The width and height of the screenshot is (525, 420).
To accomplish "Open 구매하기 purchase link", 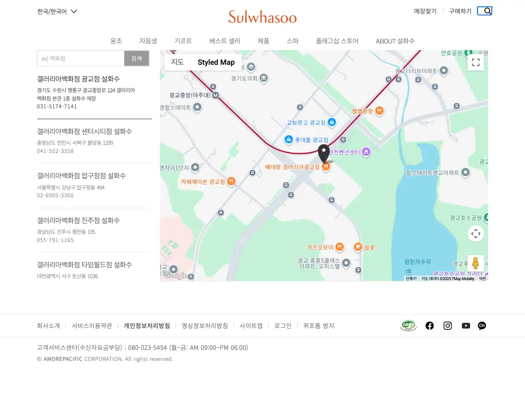I will click(460, 11).
